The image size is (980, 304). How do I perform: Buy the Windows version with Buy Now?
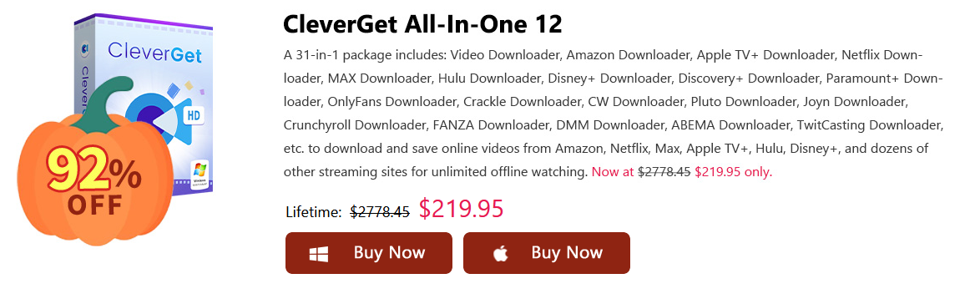[x=368, y=253]
